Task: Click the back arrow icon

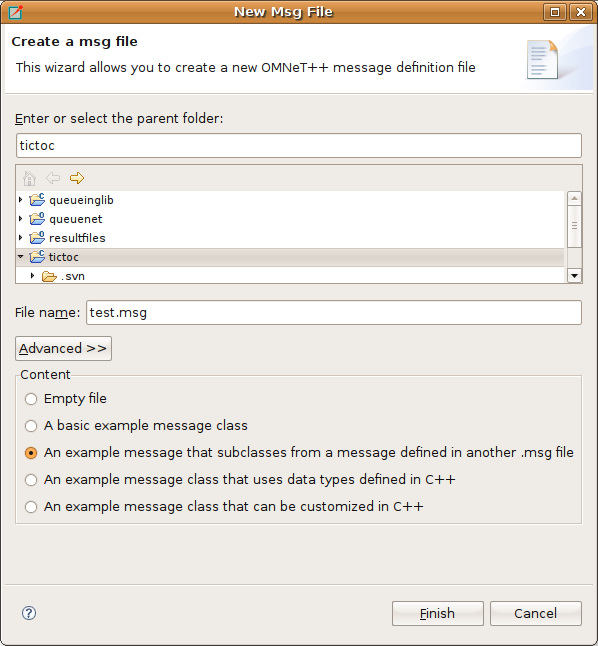Action: pos(53,178)
